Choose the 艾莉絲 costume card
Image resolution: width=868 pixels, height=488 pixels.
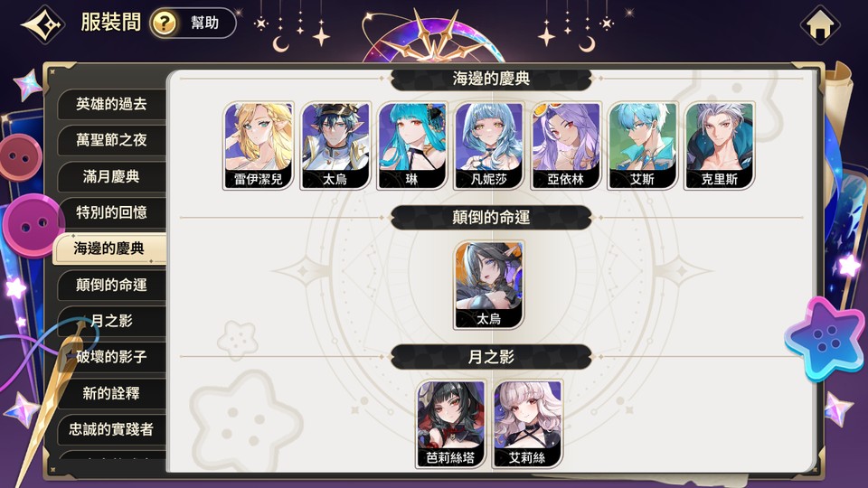pos(527,425)
